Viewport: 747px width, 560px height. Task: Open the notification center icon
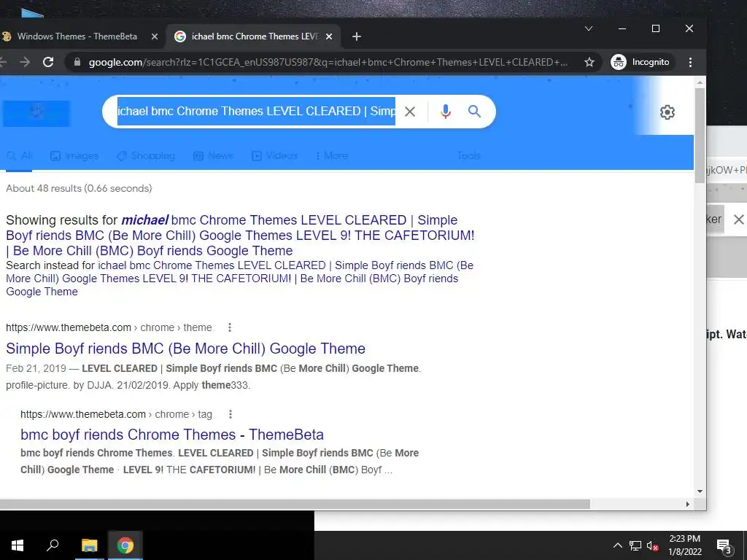[724, 545]
